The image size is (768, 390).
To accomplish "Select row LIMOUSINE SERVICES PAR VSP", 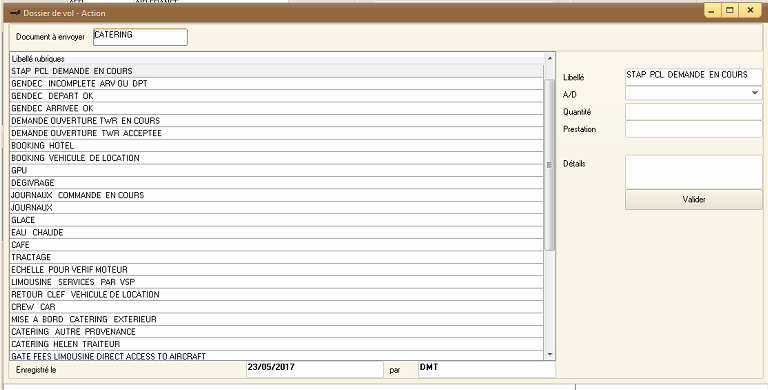I will [277, 282].
